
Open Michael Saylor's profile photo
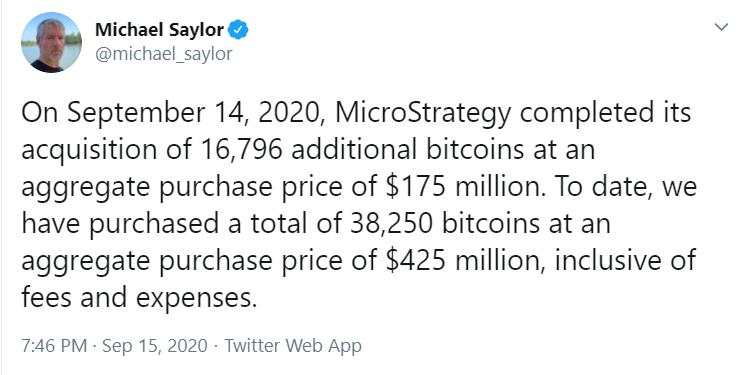(51, 42)
